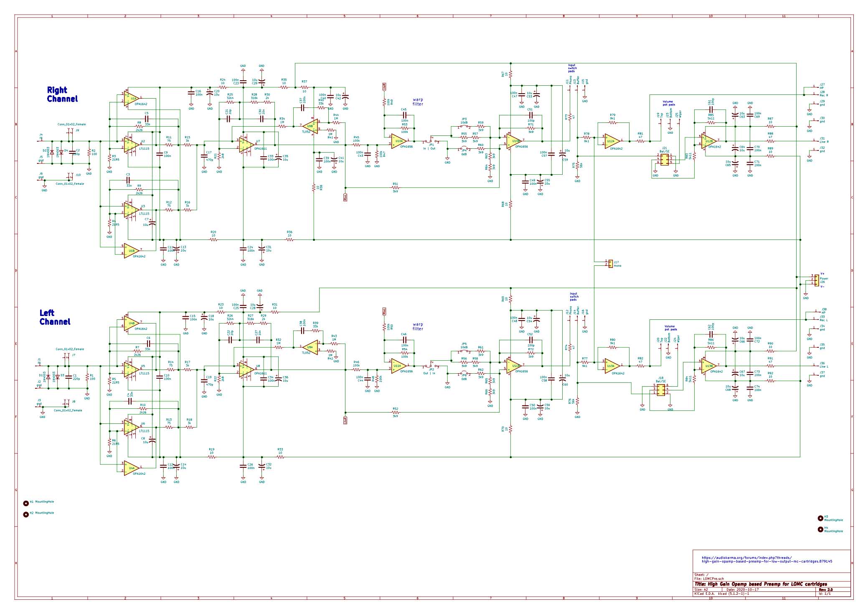The width and height of the screenshot is (868, 614).
Task: Select the U12A OPA1642 op-amp symbol
Action: pyautogui.click(x=612, y=141)
